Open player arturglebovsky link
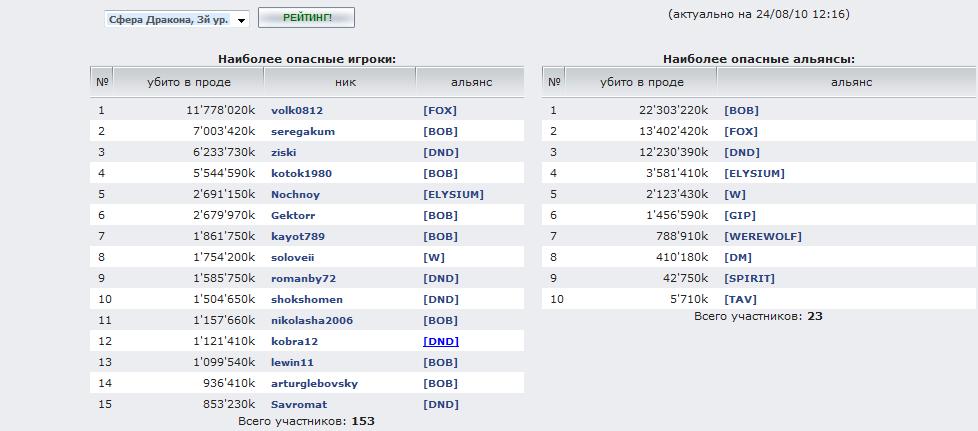978x431 pixels. pos(314,383)
